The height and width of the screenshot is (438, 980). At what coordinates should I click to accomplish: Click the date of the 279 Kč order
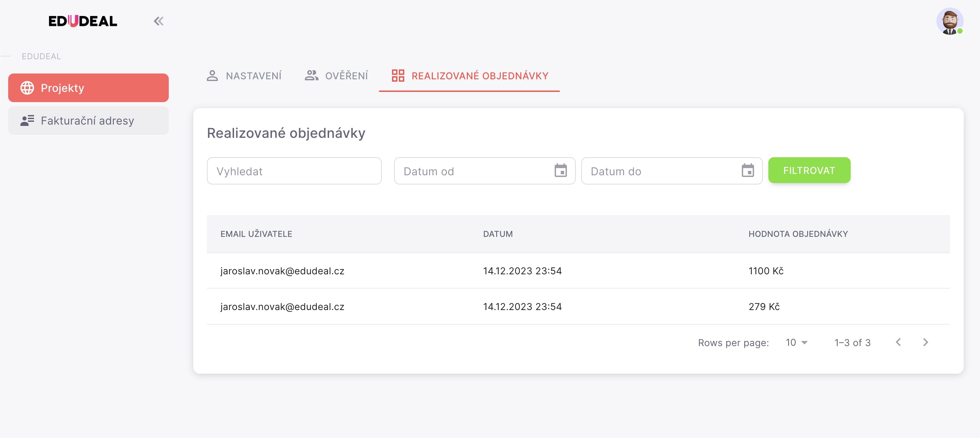tap(522, 307)
